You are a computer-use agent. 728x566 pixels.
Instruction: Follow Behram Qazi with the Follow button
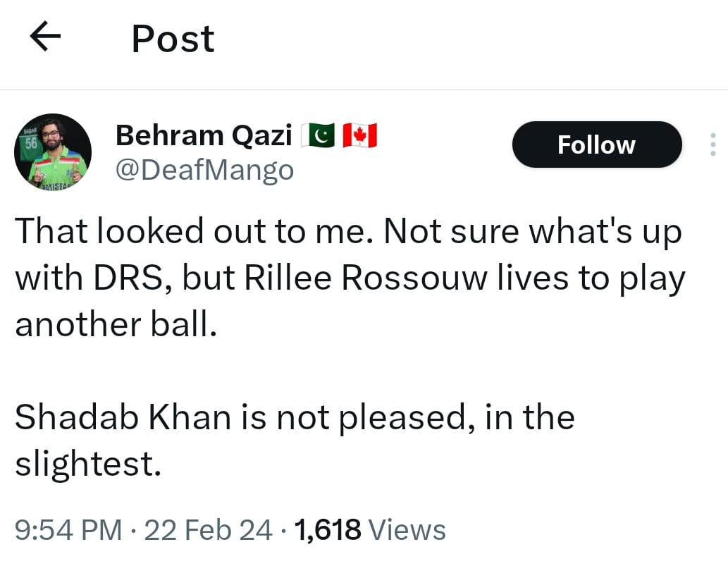(x=596, y=144)
